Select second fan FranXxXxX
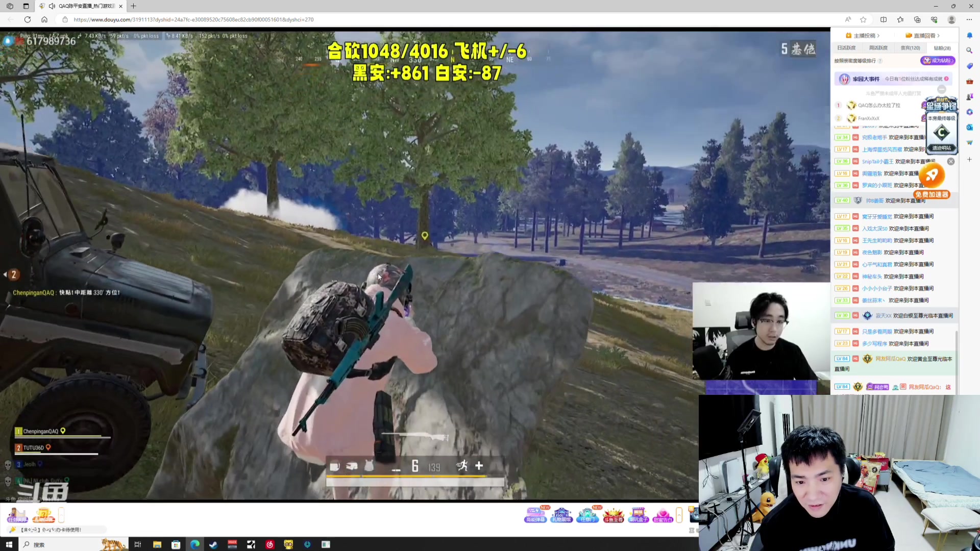 869,118
